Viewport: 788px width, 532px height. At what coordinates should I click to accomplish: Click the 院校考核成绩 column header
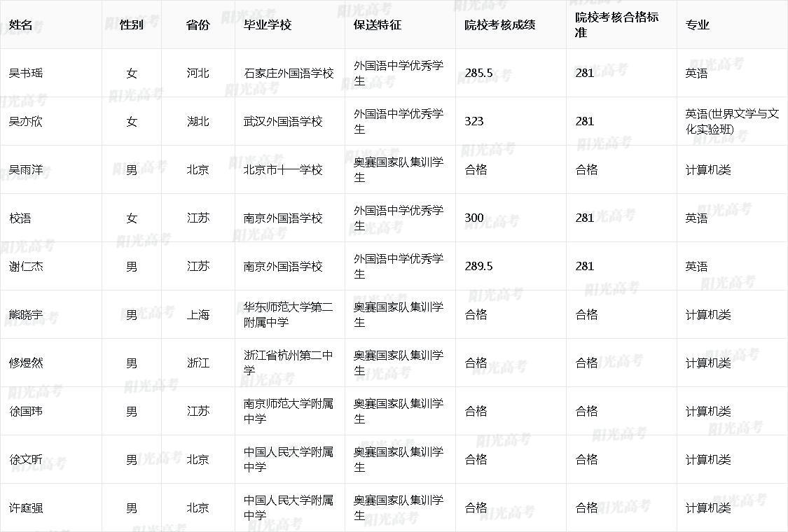pyautogui.click(x=500, y=24)
